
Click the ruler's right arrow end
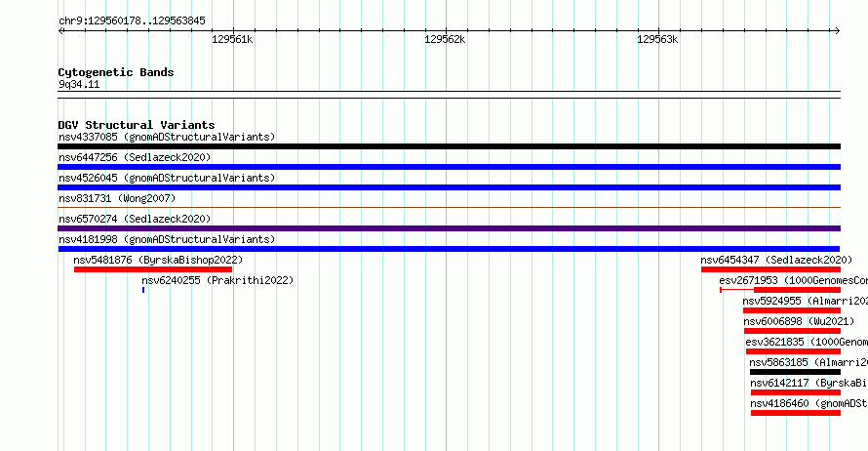point(838,30)
